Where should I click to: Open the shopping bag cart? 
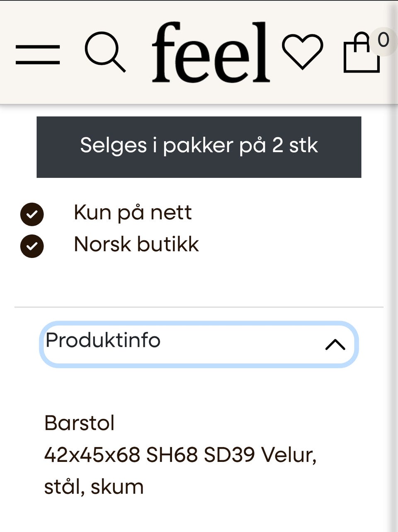coord(361,54)
